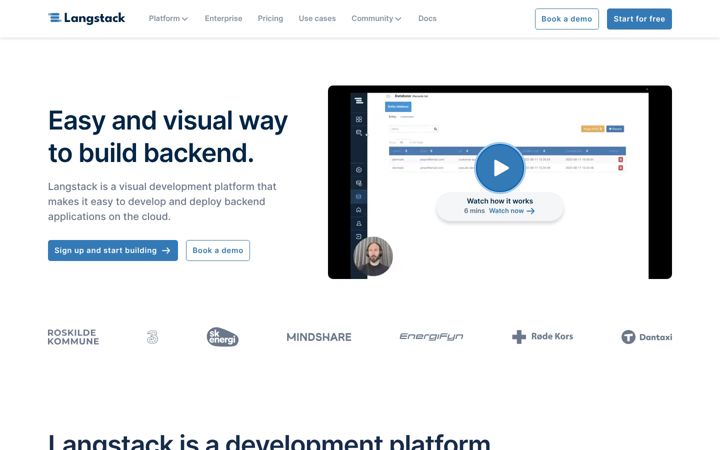Viewport: 720px width, 450px height.
Task: Open the Enterprise page
Action: click(223, 19)
